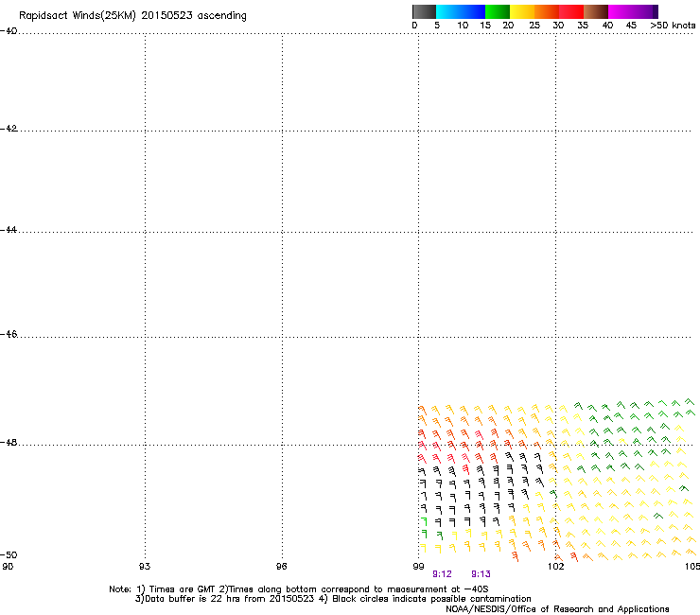Click the '>50 knots' legend label
700x615 pixels.
tap(673, 26)
